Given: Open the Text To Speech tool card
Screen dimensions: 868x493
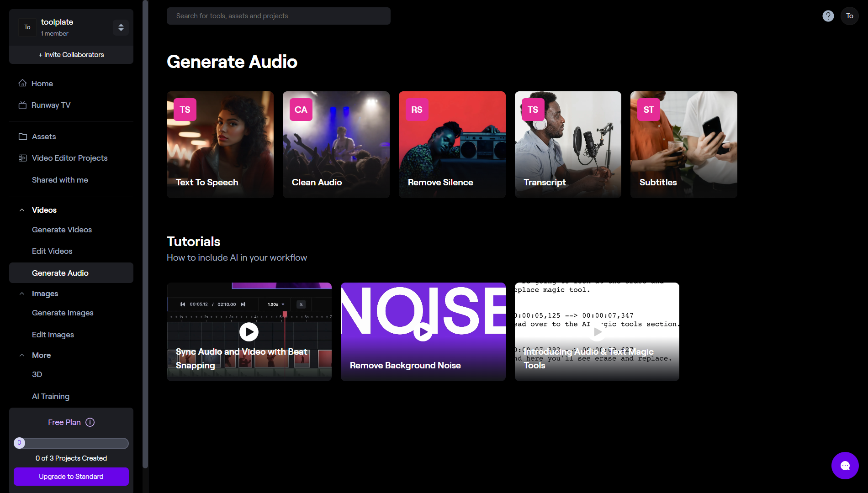Looking at the screenshot, I should click(x=220, y=145).
